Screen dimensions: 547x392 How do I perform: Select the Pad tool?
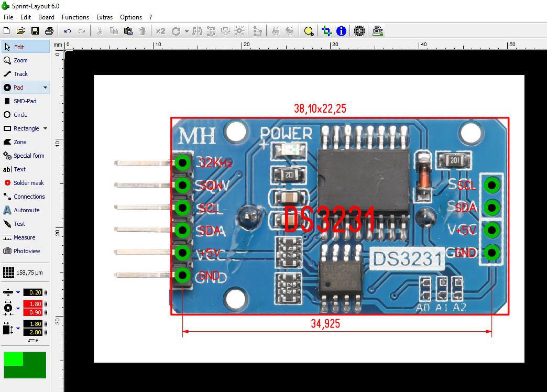point(21,88)
